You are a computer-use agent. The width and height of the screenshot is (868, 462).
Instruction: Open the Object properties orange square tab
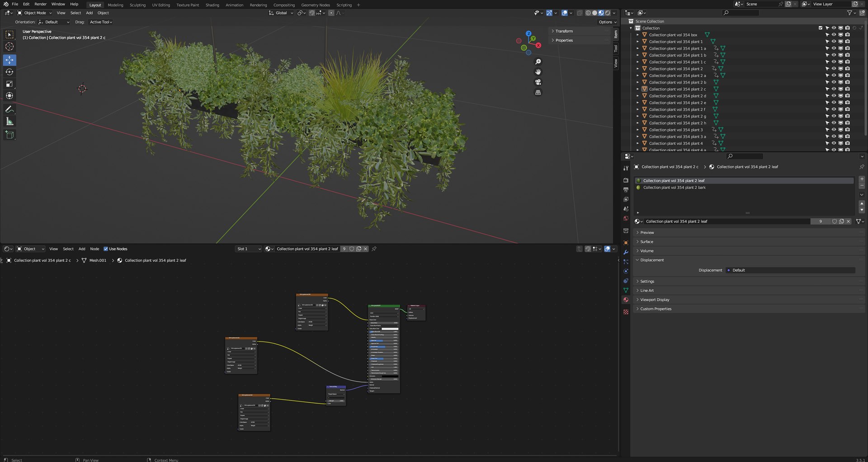626,243
